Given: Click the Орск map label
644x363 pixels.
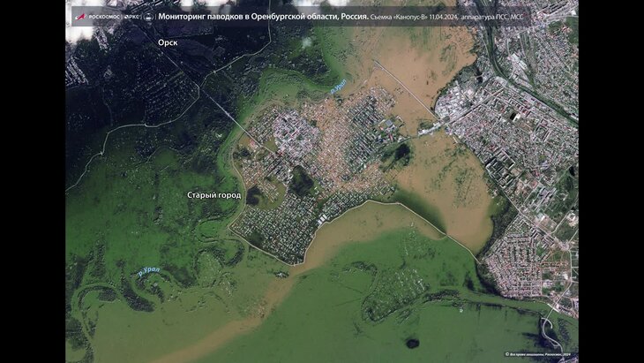Looking at the screenshot, I should (x=168, y=42).
